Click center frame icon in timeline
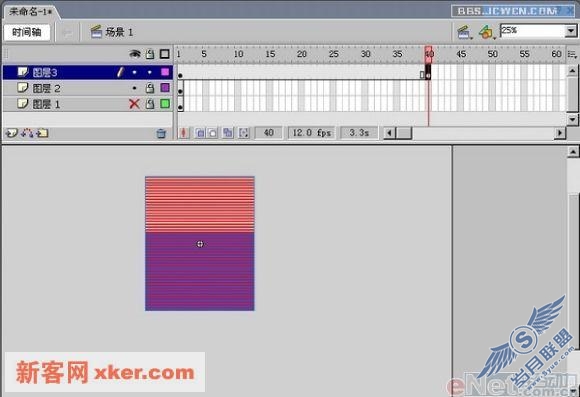The height and width of the screenshot is (397, 580). coord(184,133)
